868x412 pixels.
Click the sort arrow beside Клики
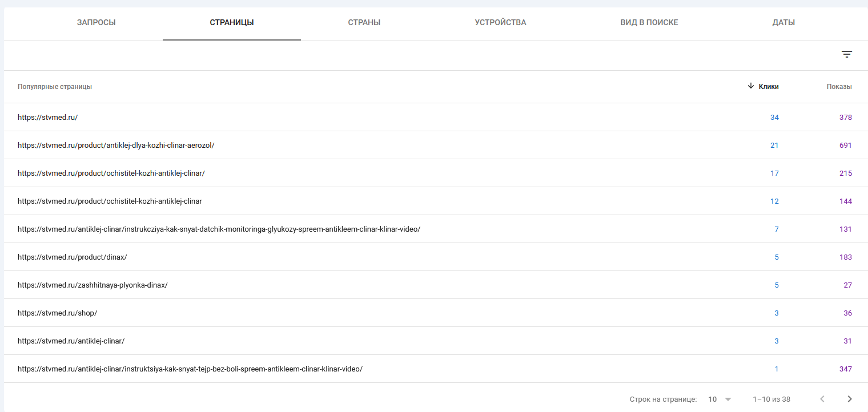[751, 86]
